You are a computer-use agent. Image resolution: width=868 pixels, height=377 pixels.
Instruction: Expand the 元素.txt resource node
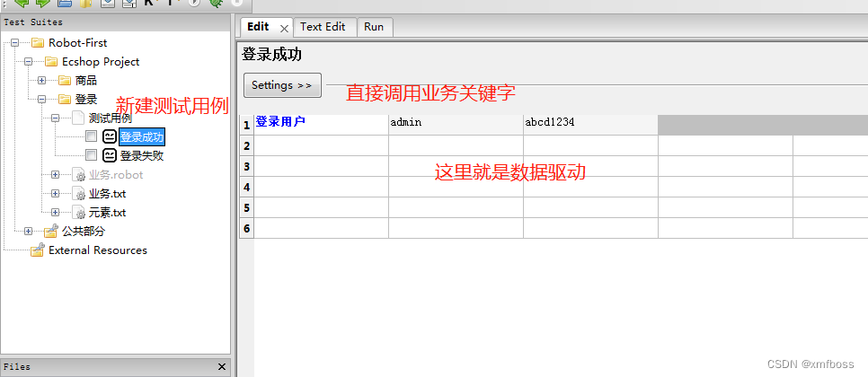(56, 212)
